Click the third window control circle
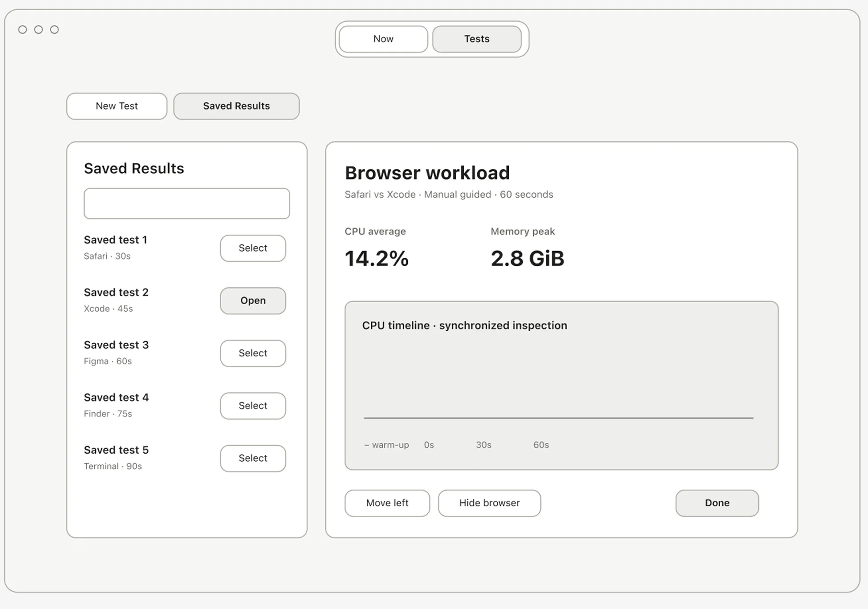 (54, 30)
